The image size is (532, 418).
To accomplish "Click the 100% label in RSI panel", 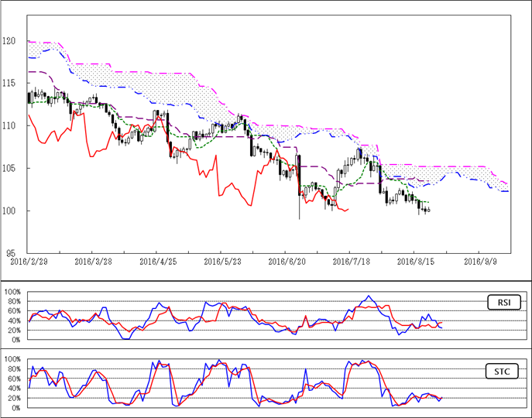I will [x=12, y=293].
